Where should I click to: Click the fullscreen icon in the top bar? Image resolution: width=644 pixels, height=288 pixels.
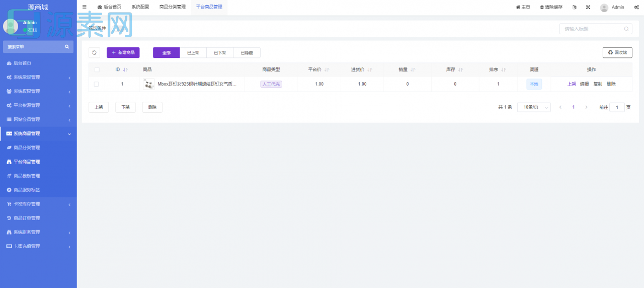click(x=588, y=7)
